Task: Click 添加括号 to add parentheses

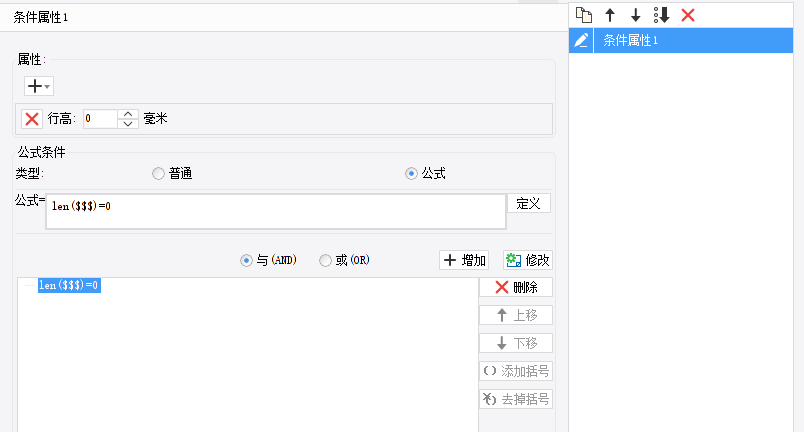Action: point(516,371)
